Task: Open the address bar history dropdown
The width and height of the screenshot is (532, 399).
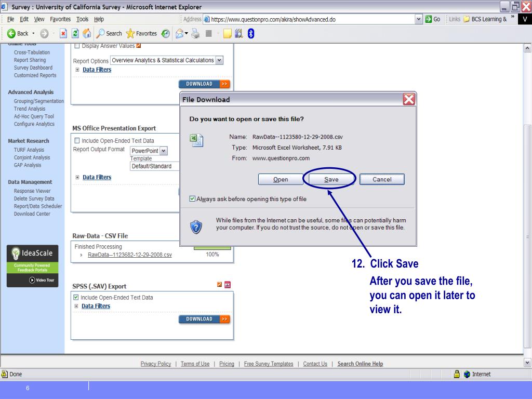Action: (x=419, y=19)
